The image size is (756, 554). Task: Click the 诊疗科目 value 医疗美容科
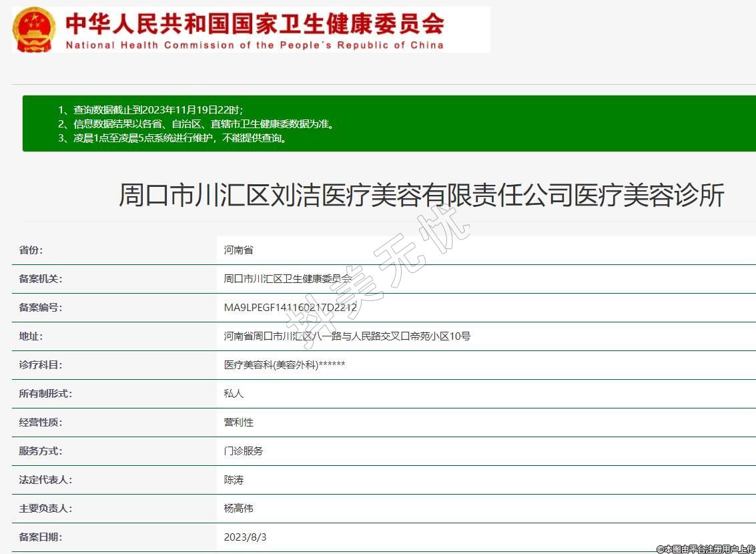(x=284, y=365)
